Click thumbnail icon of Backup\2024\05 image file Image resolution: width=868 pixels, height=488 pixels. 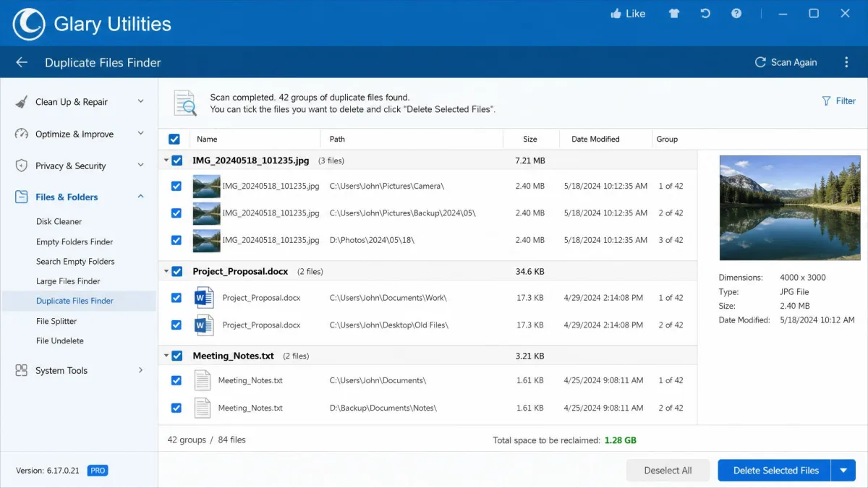coord(206,213)
